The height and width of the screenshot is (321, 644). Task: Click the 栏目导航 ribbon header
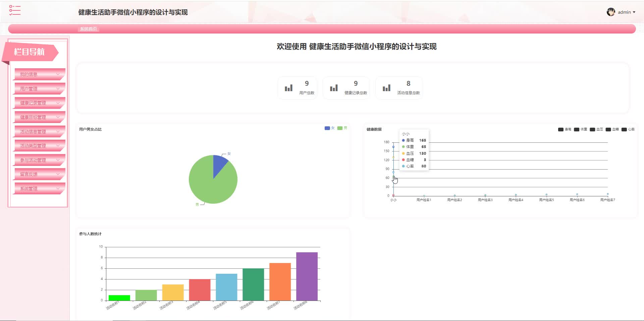click(x=30, y=52)
